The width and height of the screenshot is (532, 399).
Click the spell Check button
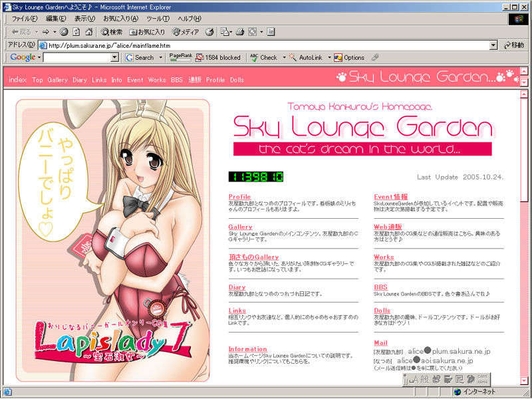click(x=263, y=58)
